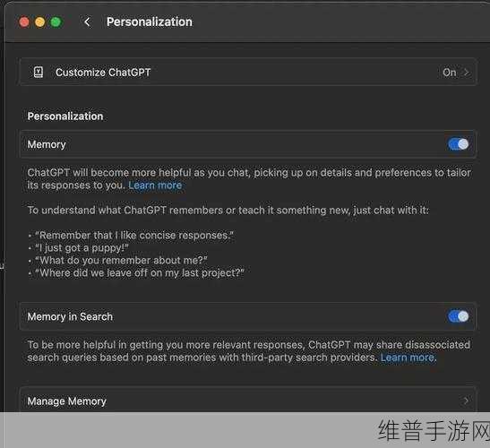Click the "To understand what ChatGPT remembers" sentence
This screenshot has width=490, height=448.
click(228, 210)
